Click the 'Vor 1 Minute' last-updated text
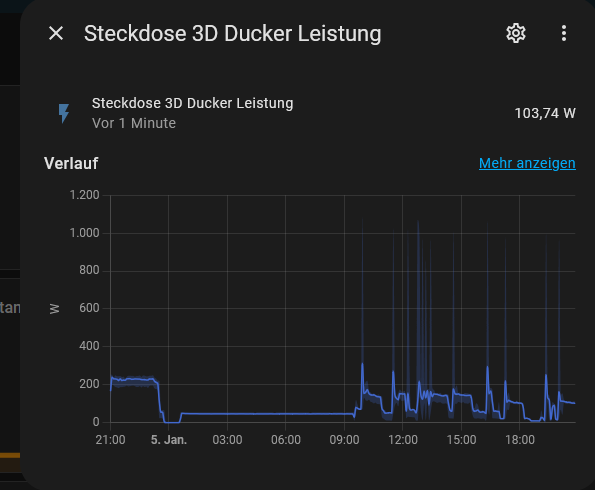This screenshot has height=490, width=595. pyautogui.click(x=134, y=123)
